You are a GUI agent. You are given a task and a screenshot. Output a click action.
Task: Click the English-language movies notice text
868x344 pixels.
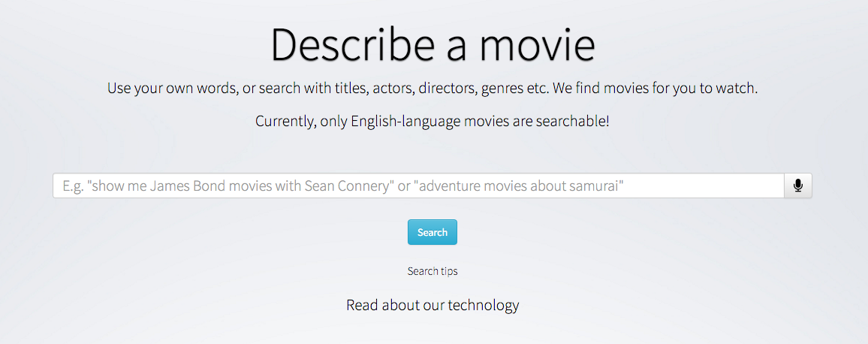(432, 121)
